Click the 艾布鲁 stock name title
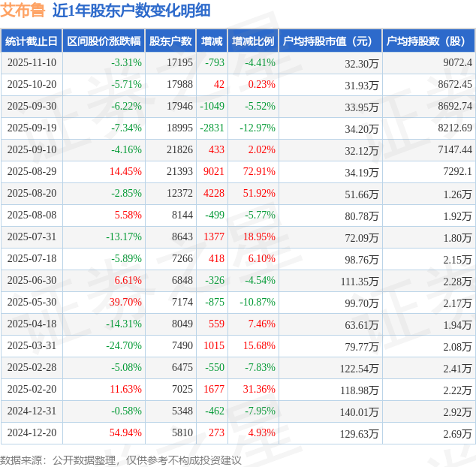The image size is (476, 467). pos(23,11)
